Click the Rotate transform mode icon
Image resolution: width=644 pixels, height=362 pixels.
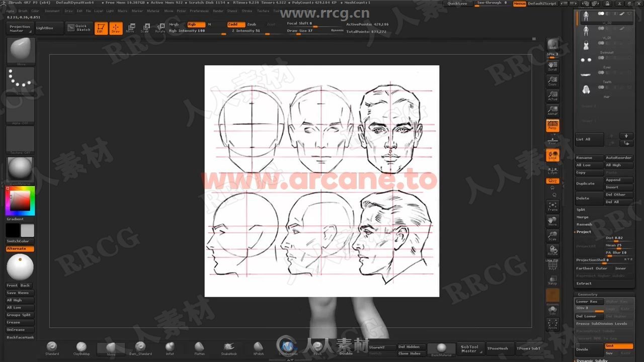pyautogui.click(x=160, y=28)
